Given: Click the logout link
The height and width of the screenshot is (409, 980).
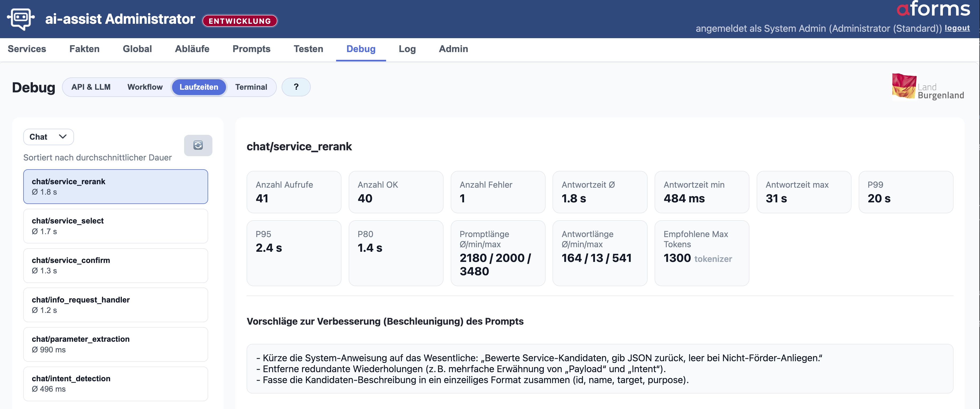Looking at the screenshot, I should (957, 28).
